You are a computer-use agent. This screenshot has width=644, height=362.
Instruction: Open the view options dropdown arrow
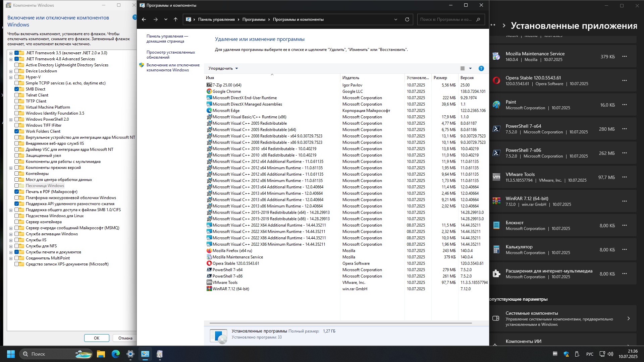(x=470, y=68)
